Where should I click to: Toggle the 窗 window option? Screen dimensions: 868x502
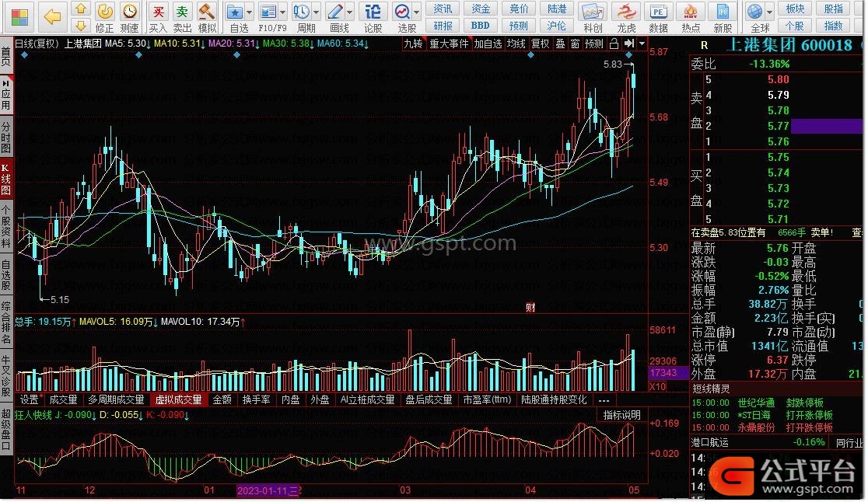pos(575,44)
